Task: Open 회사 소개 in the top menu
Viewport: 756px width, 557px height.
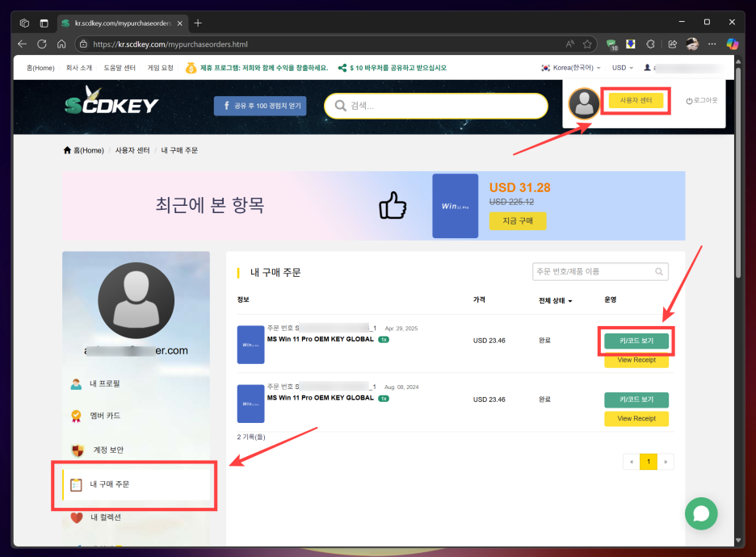Action: (79, 68)
